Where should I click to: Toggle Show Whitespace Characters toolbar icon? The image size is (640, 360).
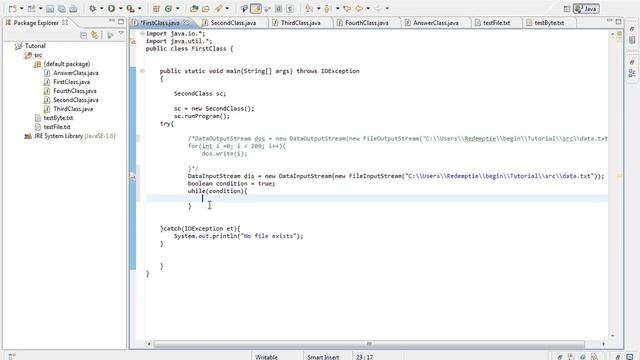(x=290, y=8)
